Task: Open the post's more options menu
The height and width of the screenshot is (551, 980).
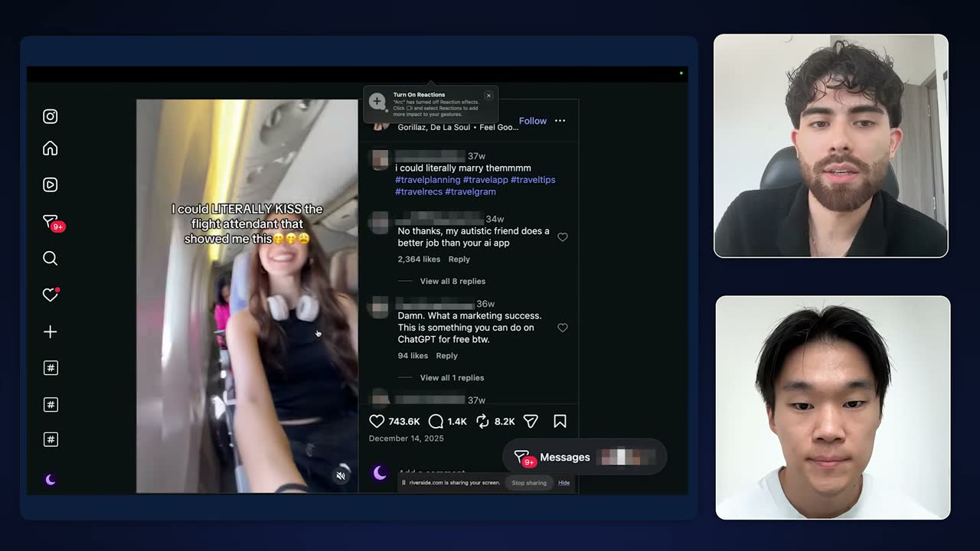Action: tap(560, 121)
